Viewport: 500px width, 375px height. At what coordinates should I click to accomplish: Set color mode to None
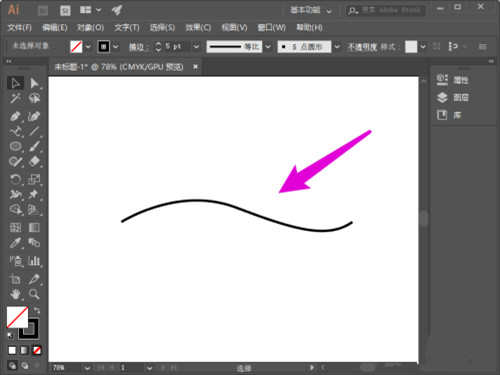click(x=37, y=350)
